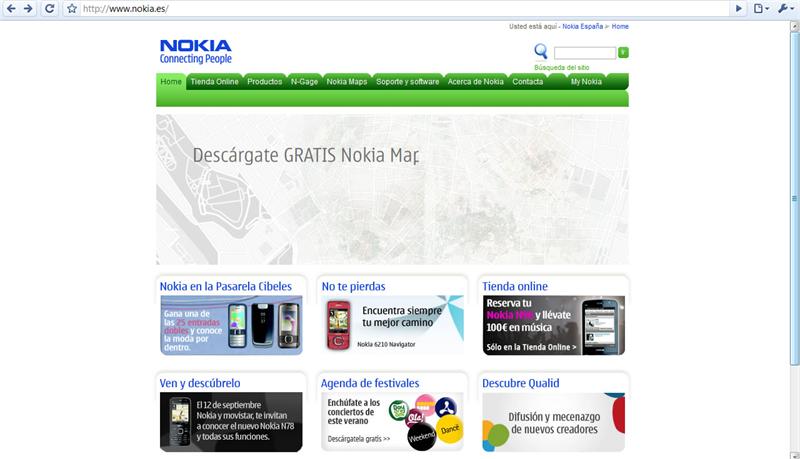Open the Home breadcrumb link
Image resolution: width=800 pixels, height=459 pixels.
click(x=620, y=27)
